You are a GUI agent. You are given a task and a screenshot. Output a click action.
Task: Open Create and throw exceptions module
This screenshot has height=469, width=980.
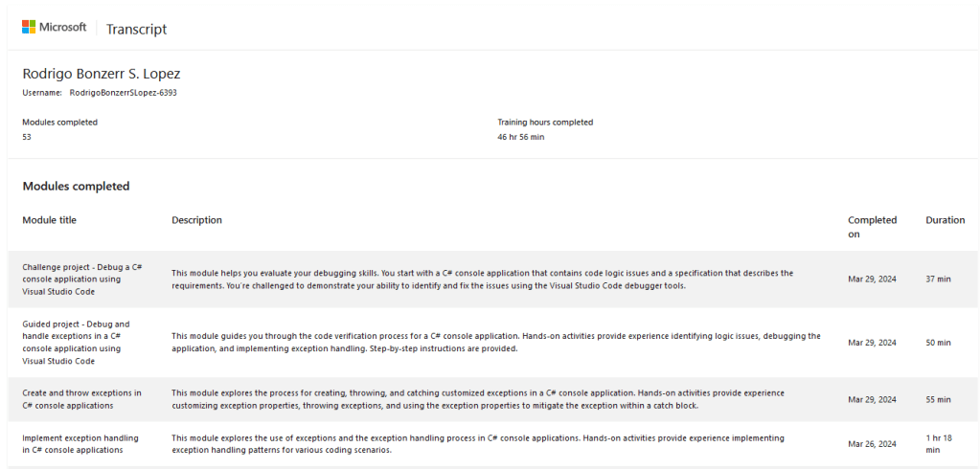pos(81,399)
